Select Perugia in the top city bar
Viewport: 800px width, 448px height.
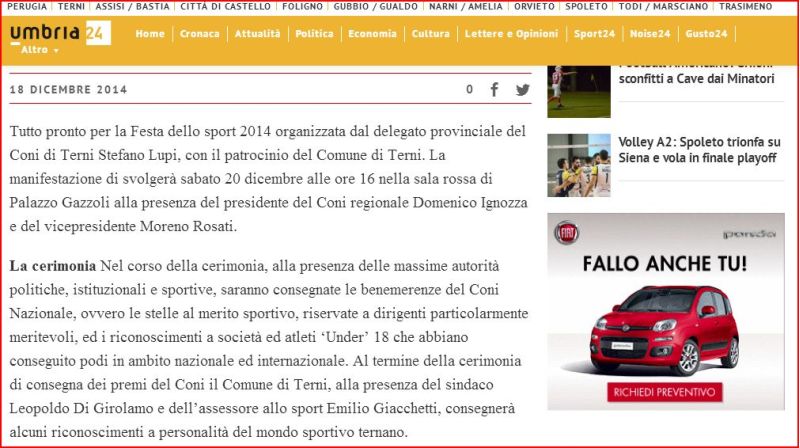point(27,7)
